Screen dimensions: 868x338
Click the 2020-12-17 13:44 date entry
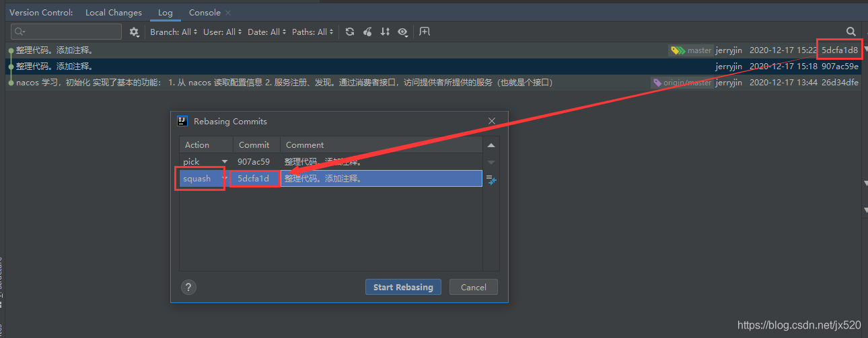[x=783, y=83]
